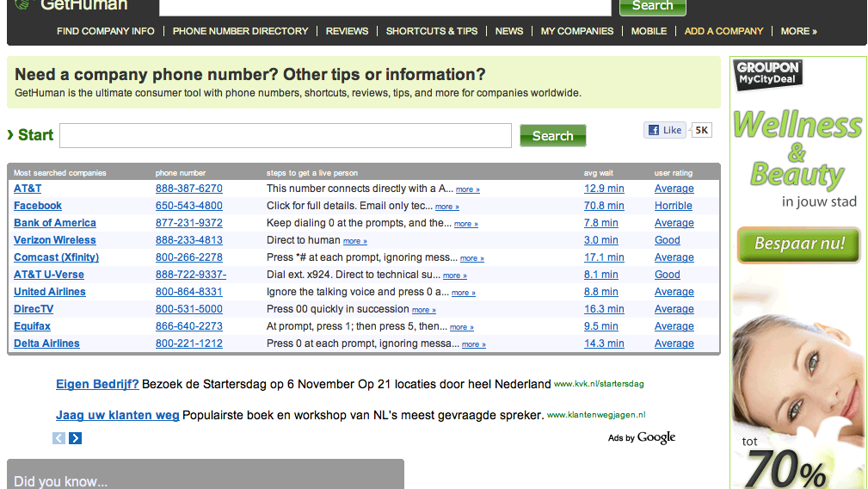Screen dimensions: 868x489
Task: Click www.kvk.nl/startersdag URL text
Action: point(599,384)
